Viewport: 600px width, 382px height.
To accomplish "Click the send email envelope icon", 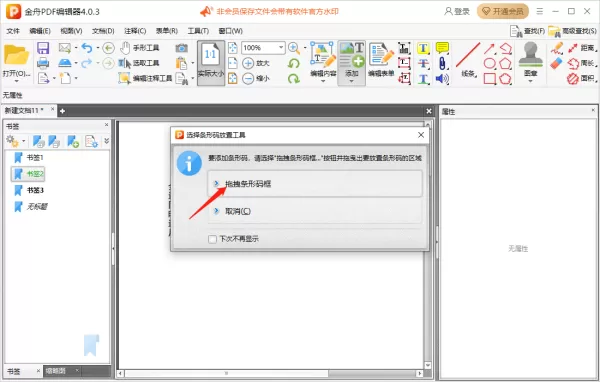I will (x=65, y=48).
